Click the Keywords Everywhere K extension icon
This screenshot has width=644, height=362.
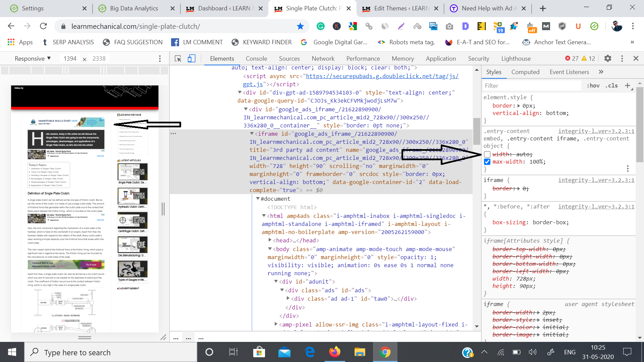click(x=337, y=26)
